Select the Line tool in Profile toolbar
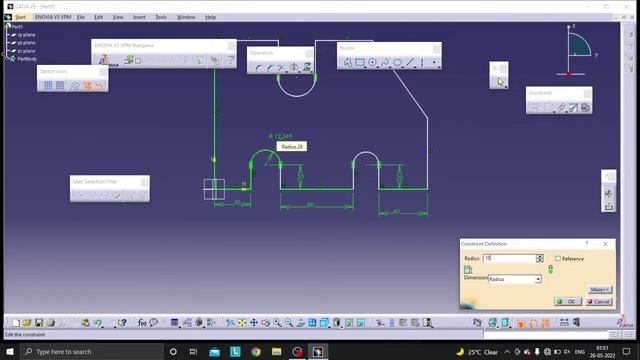 point(410,62)
